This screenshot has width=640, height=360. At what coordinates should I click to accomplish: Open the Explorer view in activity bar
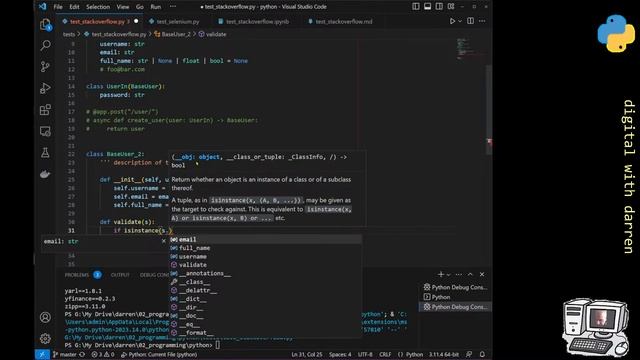click(x=45, y=24)
